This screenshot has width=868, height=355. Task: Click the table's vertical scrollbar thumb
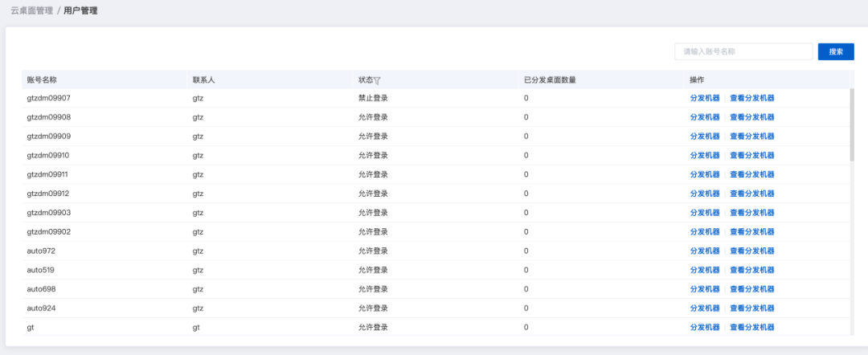click(852, 125)
